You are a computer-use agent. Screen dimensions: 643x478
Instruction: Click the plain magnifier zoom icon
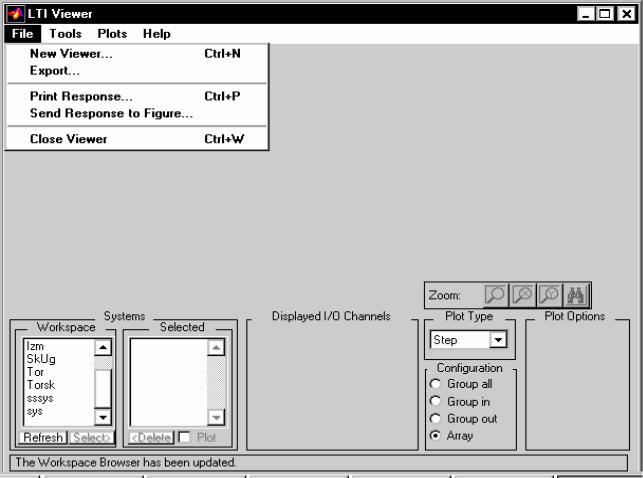[x=495, y=295]
